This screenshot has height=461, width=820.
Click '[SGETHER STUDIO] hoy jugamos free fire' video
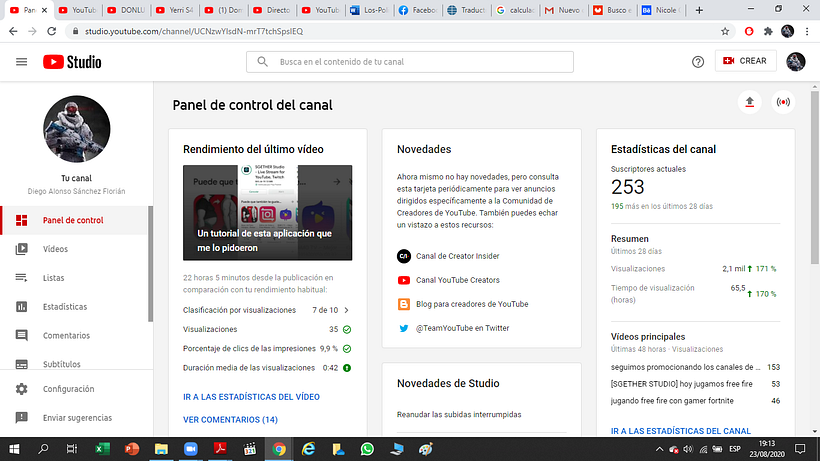[681, 384]
